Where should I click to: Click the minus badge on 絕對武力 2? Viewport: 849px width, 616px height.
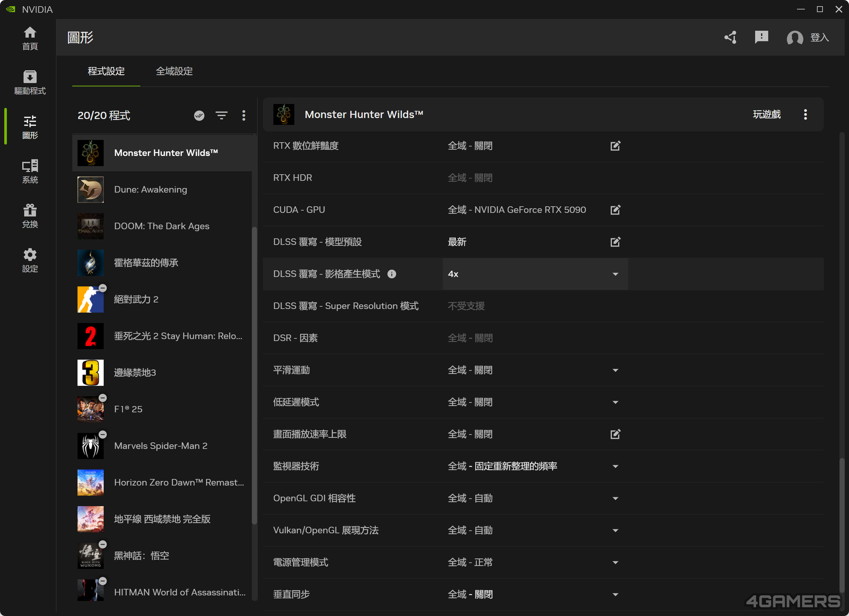(x=103, y=288)
